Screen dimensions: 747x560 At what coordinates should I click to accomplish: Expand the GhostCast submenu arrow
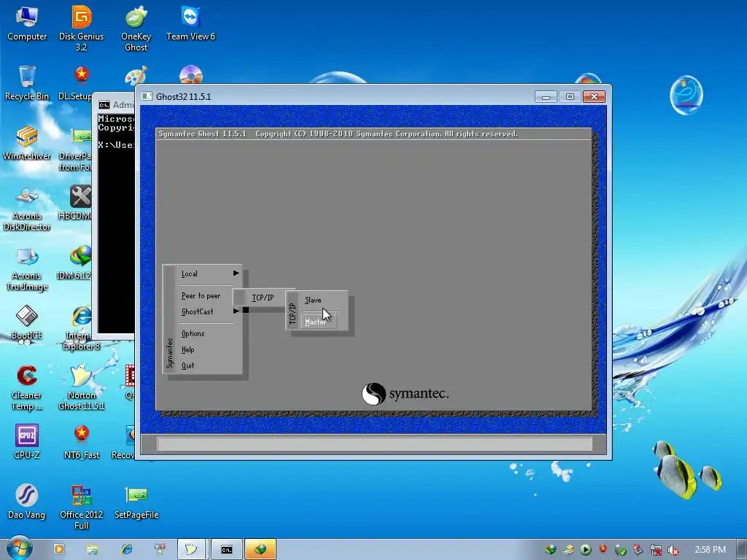(x=236, y=311)
